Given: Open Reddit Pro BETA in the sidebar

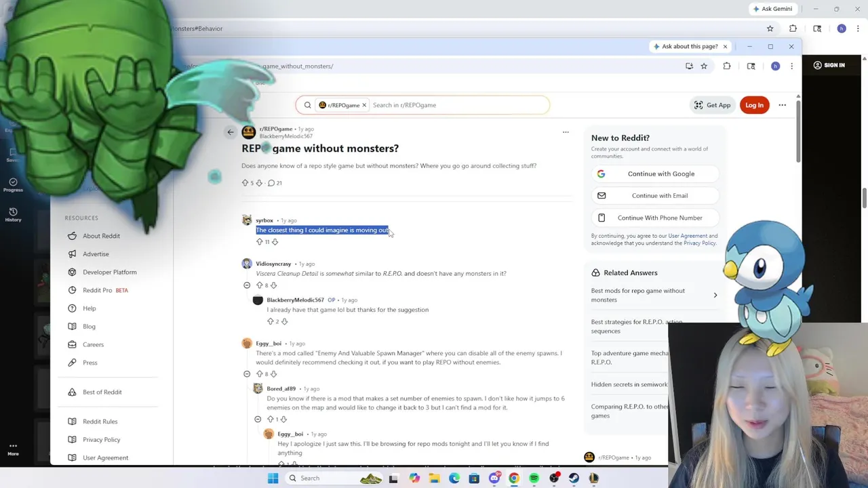Looking at the screenshot, I should (105, 290).
